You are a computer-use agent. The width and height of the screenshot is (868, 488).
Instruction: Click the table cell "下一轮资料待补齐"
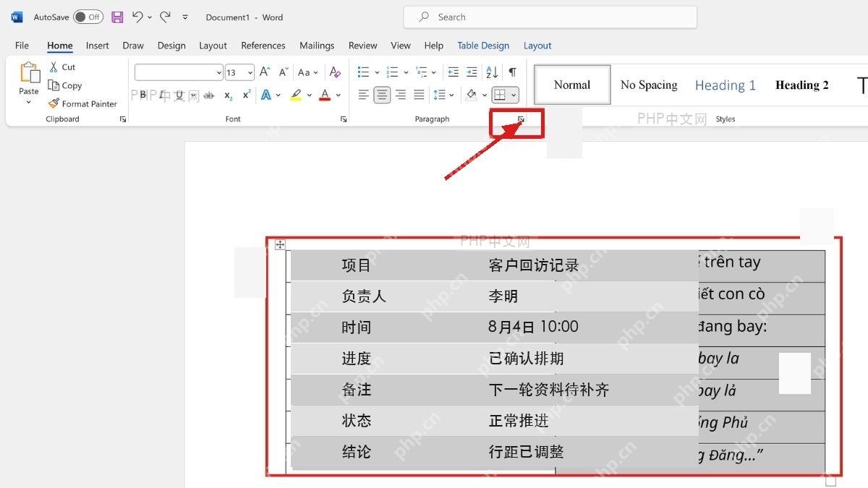549,390
